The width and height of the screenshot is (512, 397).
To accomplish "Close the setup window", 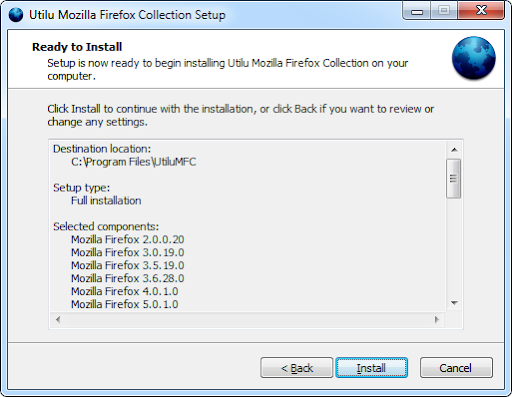I will 481,11.
